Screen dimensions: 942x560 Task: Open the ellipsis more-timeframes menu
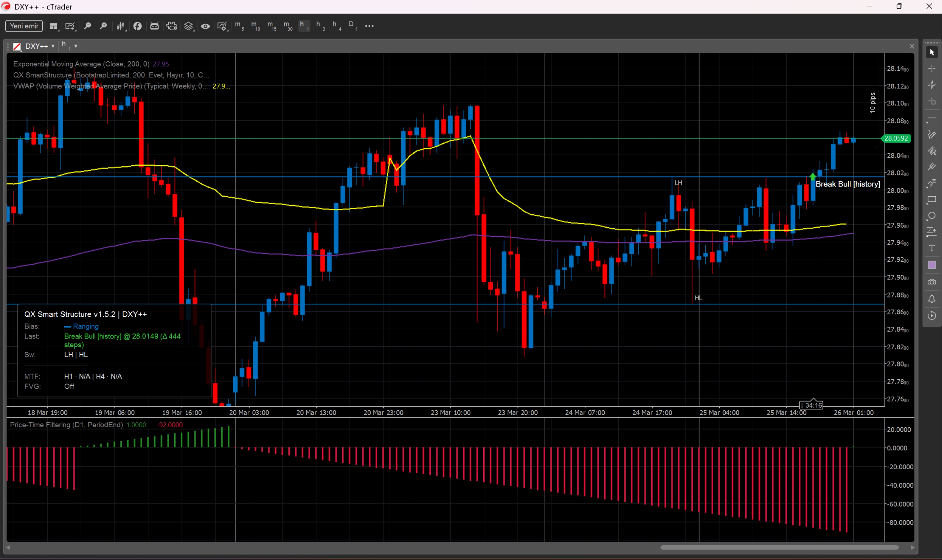pos(369,26)
